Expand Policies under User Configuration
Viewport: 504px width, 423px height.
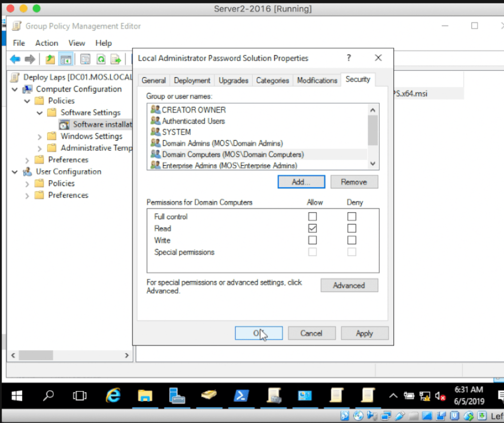tap(28, 183)
